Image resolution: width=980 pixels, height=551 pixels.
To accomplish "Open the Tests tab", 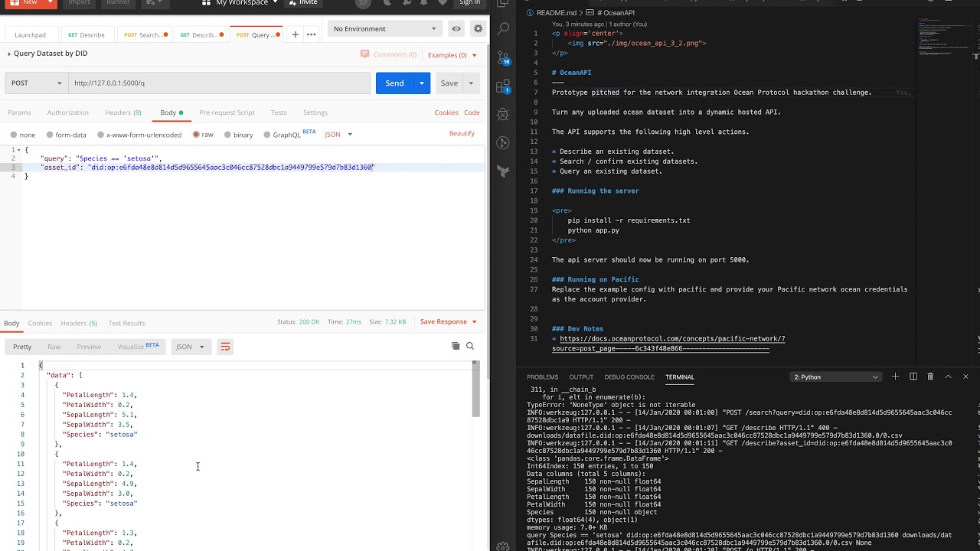I will 279,112.
